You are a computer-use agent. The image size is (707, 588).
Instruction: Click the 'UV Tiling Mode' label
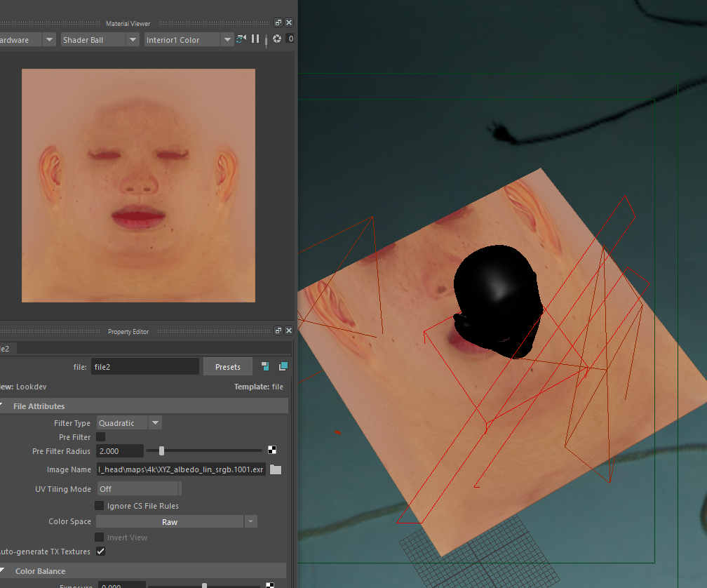point(63,489)
